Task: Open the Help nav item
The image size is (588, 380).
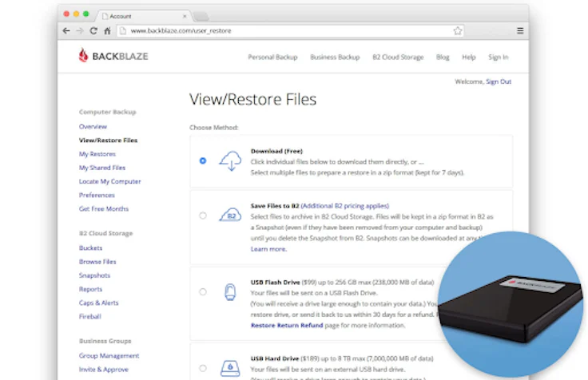Action: coord(469,57)
